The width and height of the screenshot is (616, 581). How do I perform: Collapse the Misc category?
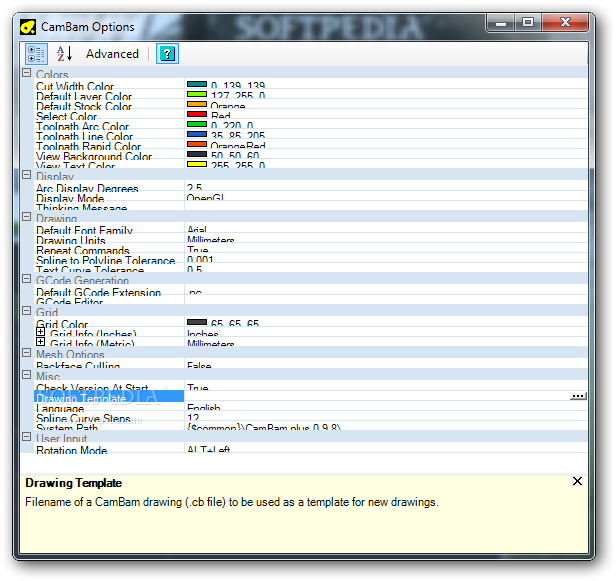[26, 375]
